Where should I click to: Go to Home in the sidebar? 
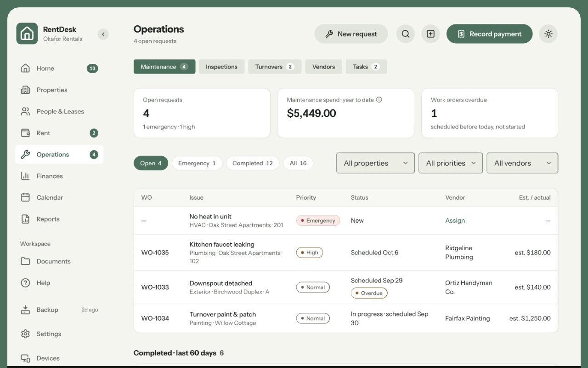[x=59, y=69]
